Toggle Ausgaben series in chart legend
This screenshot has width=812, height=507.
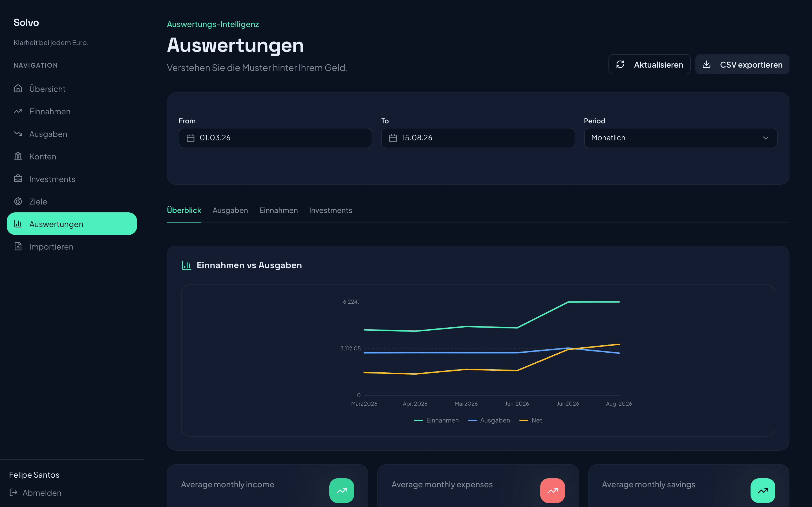[x=489, y=420]
